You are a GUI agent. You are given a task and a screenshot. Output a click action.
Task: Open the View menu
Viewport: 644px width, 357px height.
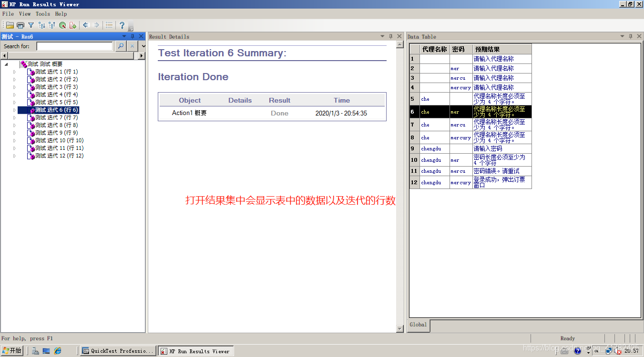pyautogui.click(x=25, y=14)
